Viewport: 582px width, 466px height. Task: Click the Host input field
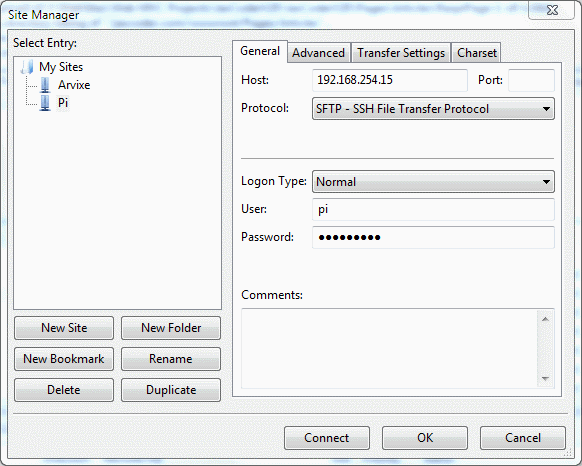(x=390, y=80)
